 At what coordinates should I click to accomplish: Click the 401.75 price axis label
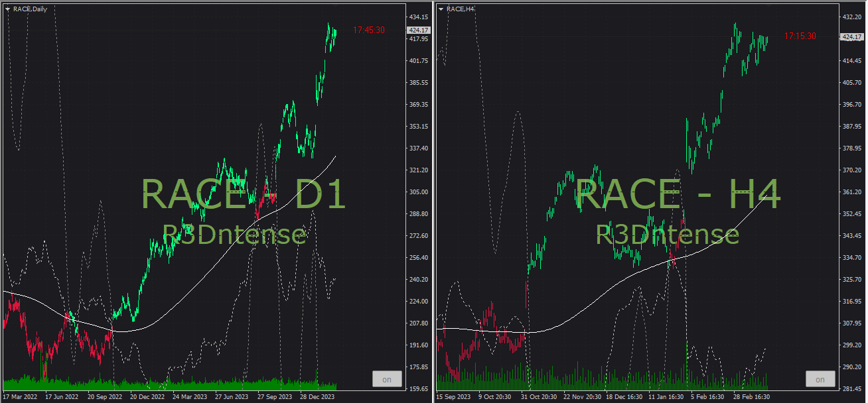click(x=418, y=60)
